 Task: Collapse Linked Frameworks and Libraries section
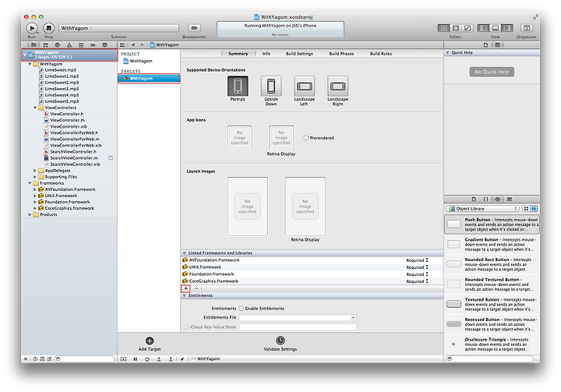click(184, 253)
